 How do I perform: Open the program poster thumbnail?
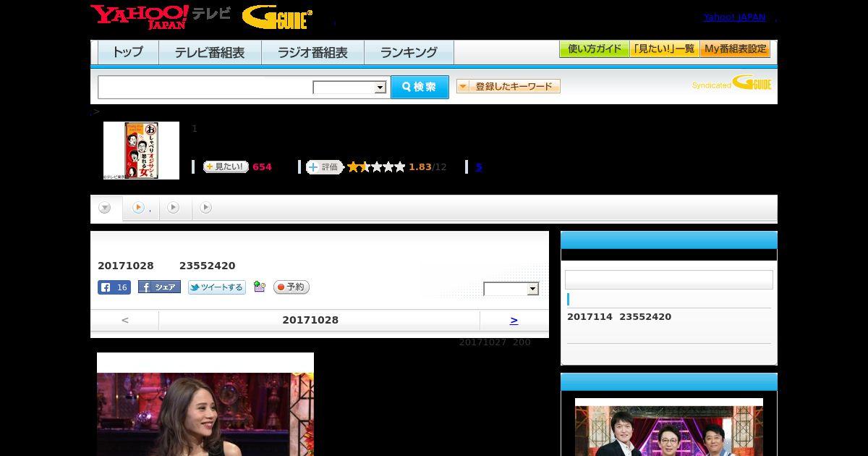point(141,151)
